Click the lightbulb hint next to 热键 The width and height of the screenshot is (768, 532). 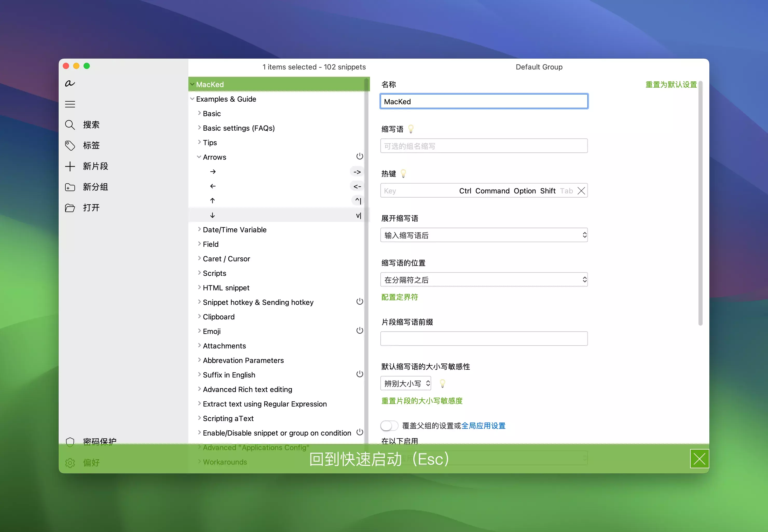click(x=403, y=173)
